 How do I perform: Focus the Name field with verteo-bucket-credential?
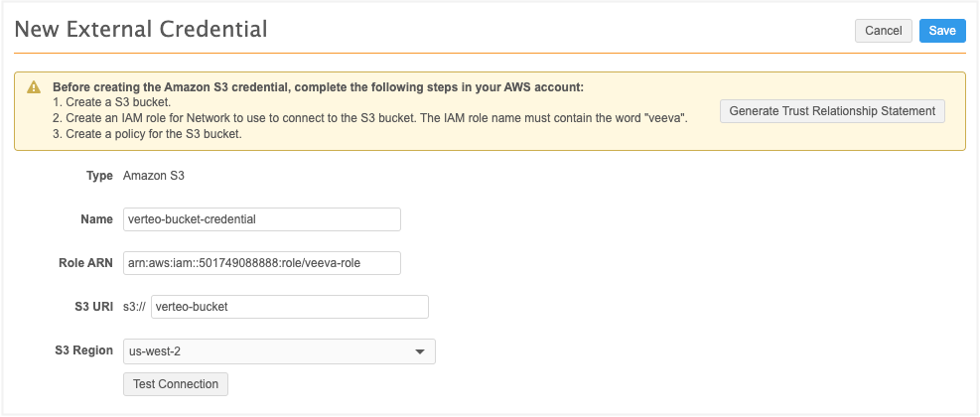tap(261, 219)
